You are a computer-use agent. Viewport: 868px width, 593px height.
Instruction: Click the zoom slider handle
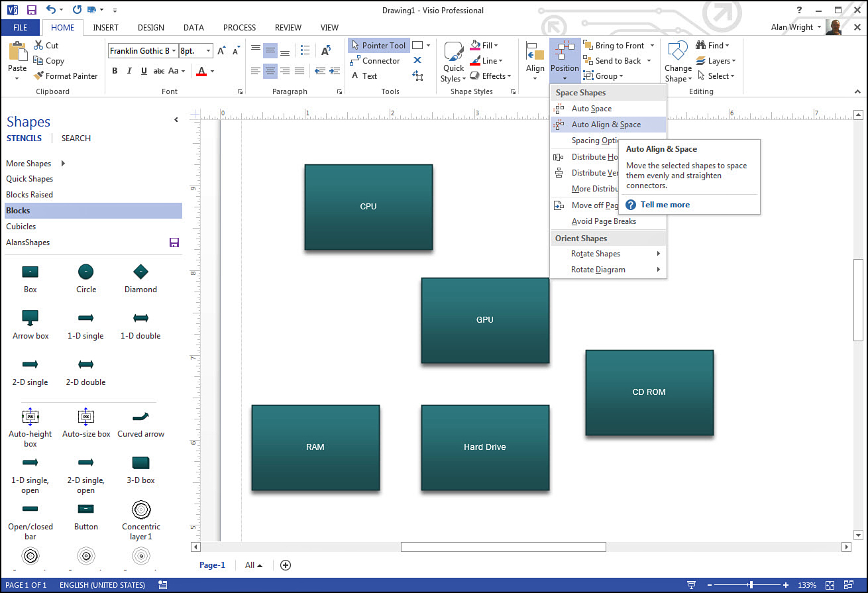[751, 585]
